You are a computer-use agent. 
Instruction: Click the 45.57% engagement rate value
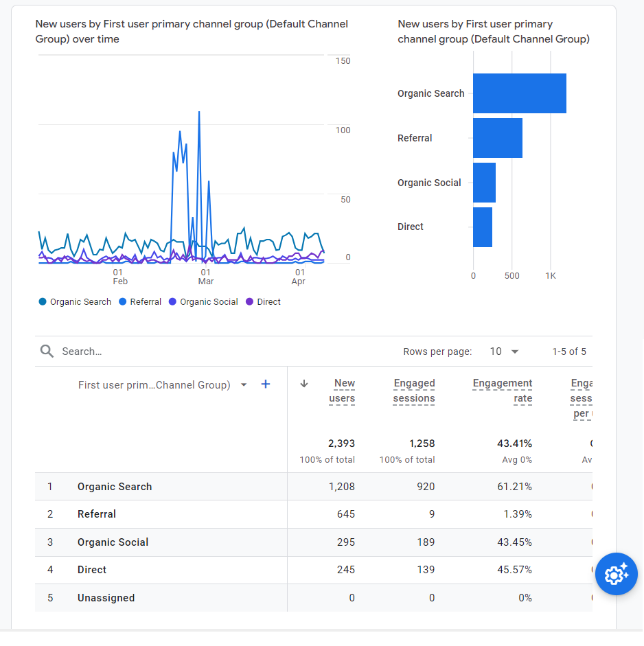515,570
